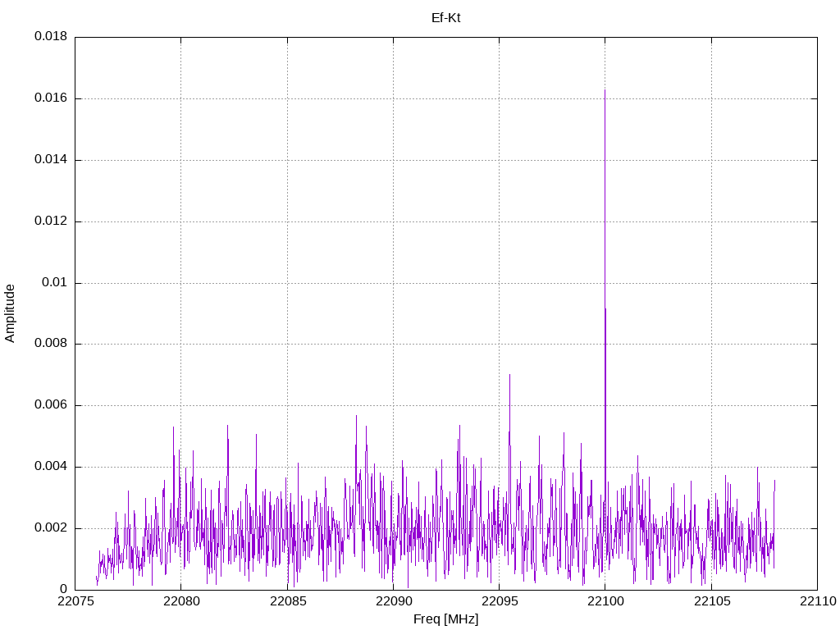Click the 0.018 amplitude tick label
Screen dimensions: 840x630
(x=50, y=37)
